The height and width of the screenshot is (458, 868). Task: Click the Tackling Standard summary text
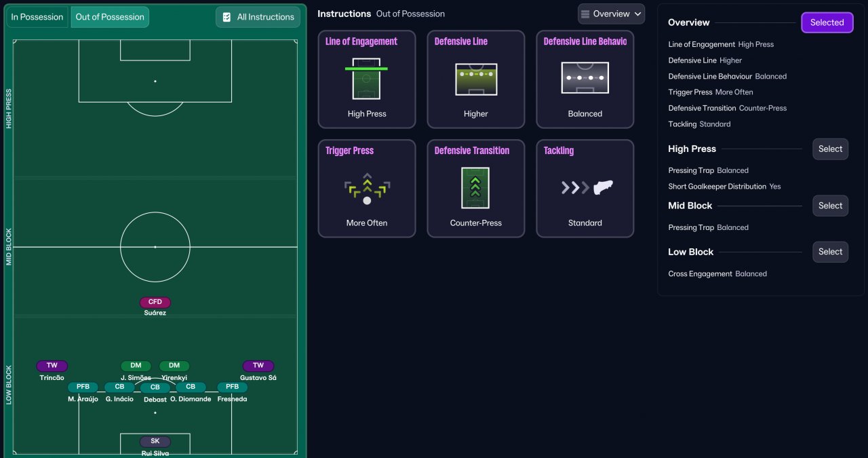(x=699, y=124)
